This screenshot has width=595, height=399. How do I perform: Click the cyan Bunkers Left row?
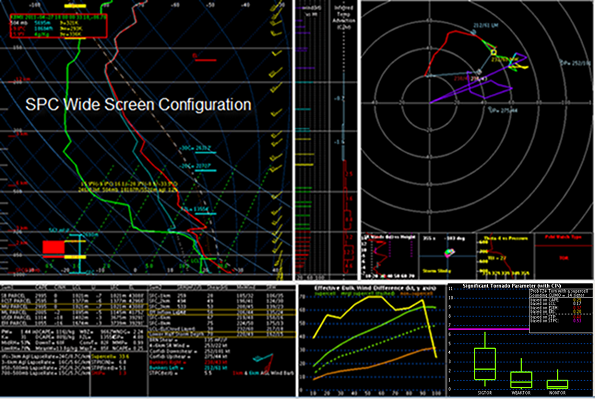tap(189, 368)
